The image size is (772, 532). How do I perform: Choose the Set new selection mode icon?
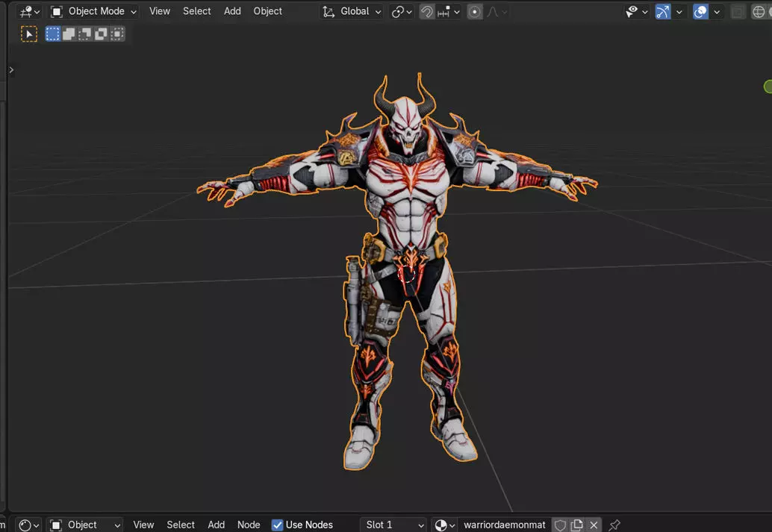pos(53,34)
